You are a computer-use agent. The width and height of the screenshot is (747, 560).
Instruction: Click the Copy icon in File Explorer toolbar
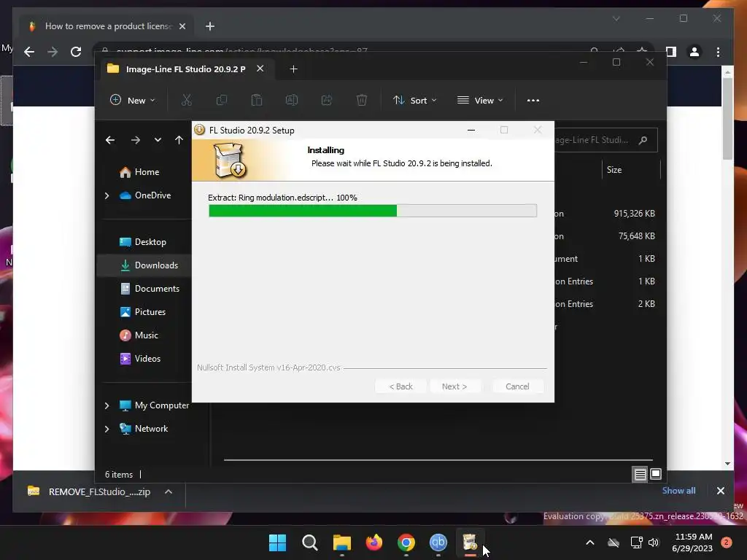coord(222,100)
